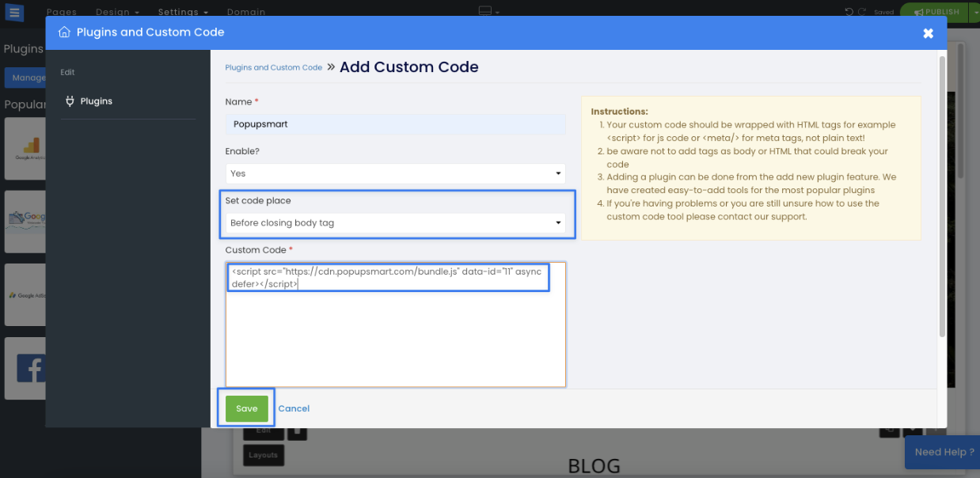980x478 pixels.
Task: Follow the Plugins and Custom Code breadcrumb link
Action: pos(274,68)
